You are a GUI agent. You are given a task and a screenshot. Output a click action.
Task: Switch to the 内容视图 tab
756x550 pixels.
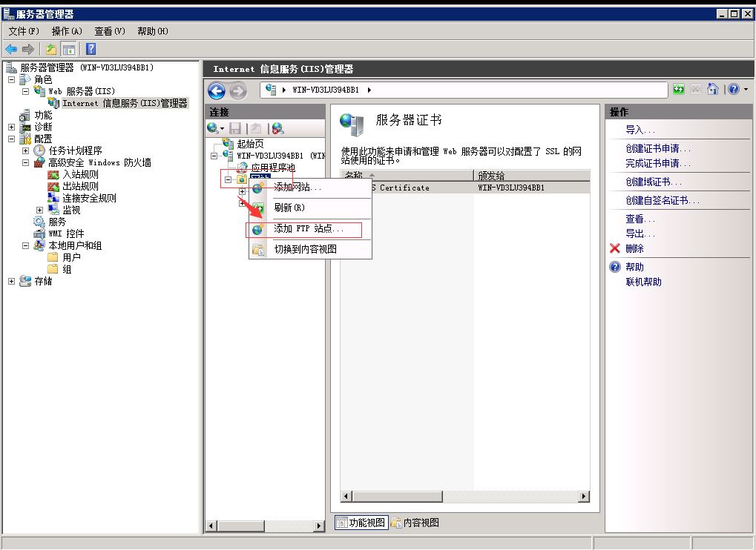pos(415,523)
